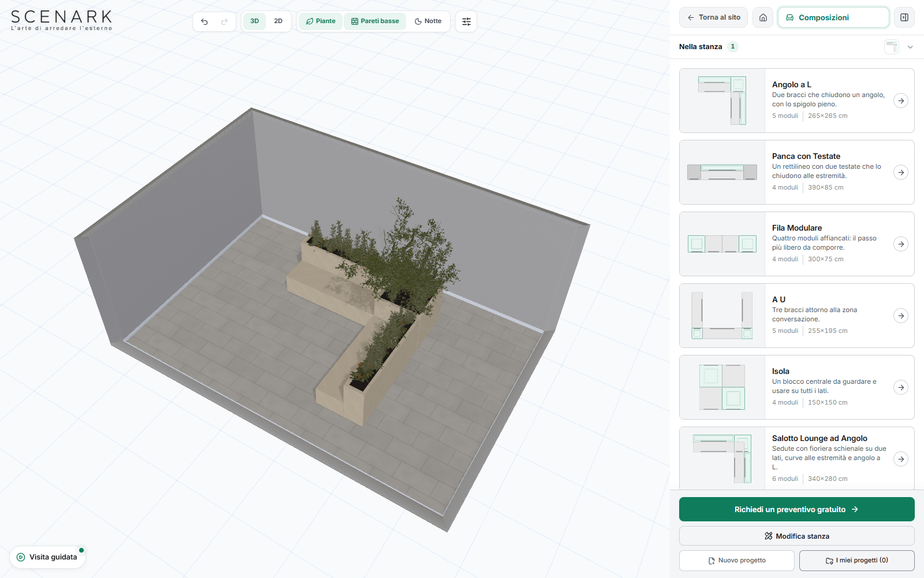
Task: Click the undo arrow icon
Action: coord(204,21)
